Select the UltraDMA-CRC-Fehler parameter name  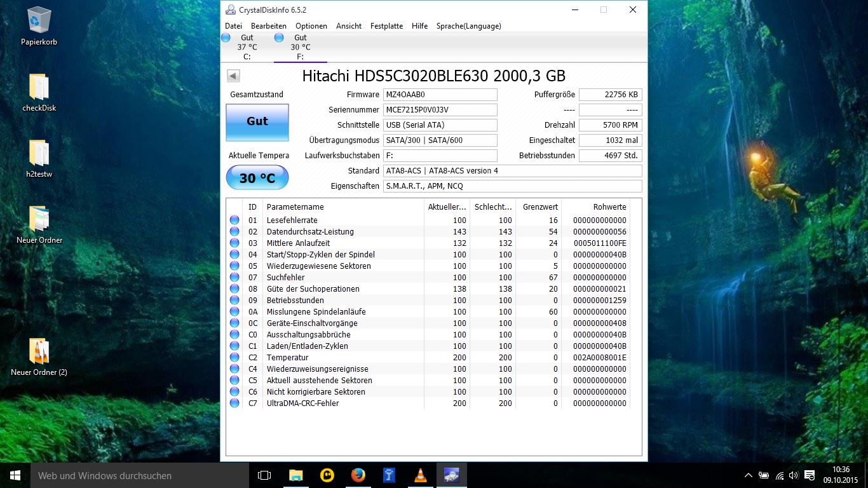click(x=302, y=403)
